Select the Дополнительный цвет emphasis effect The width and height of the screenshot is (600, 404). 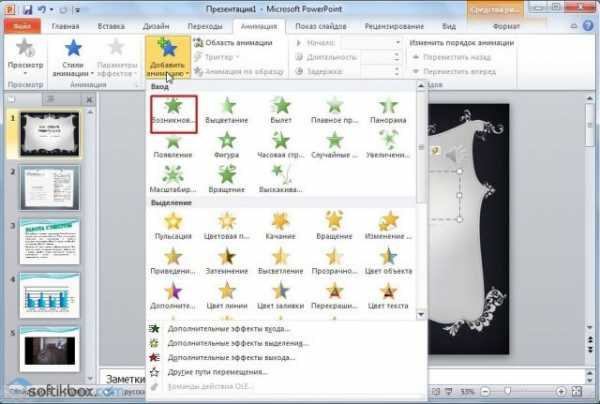click(x=173, y=296)
